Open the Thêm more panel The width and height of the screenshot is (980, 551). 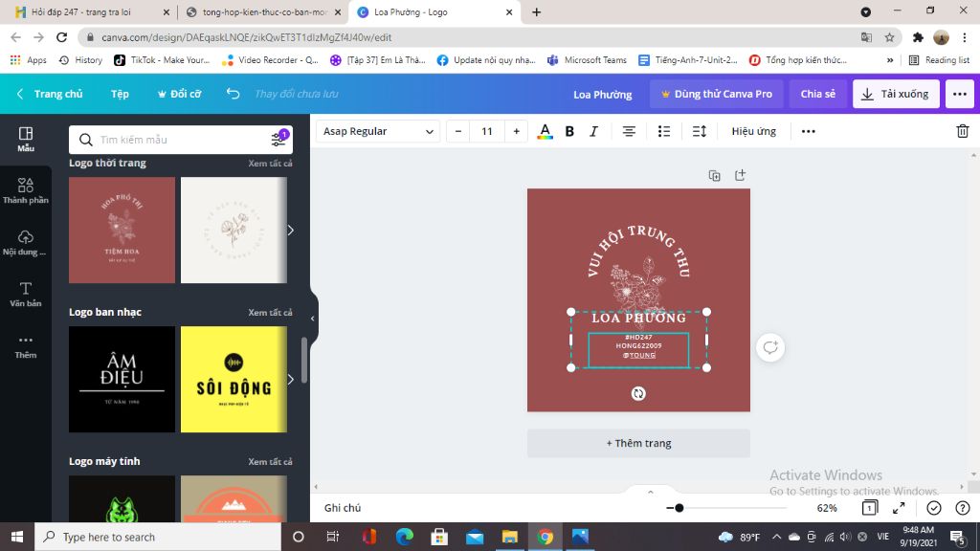click(26, 345)
